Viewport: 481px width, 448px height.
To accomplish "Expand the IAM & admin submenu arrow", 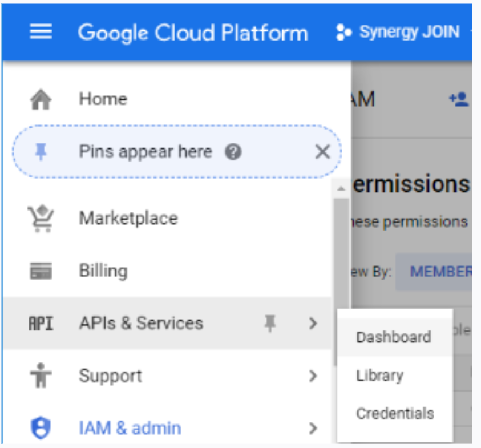I will point(313,428).
